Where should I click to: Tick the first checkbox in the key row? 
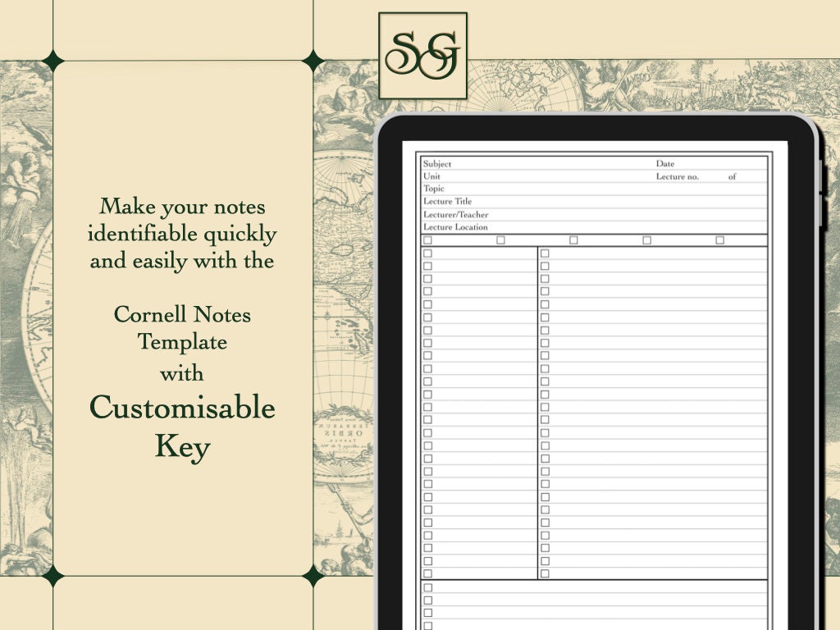428,240
